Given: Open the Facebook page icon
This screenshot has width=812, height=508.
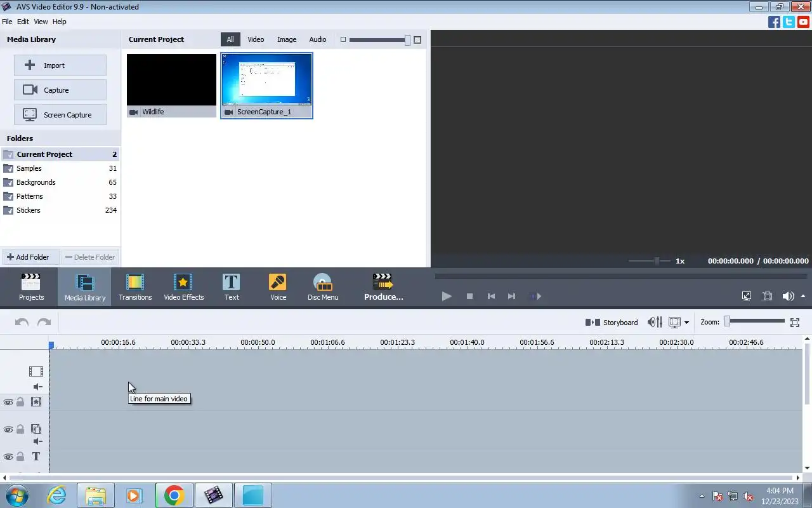Looking at the screenshot, I should click(x=774, y=22).
